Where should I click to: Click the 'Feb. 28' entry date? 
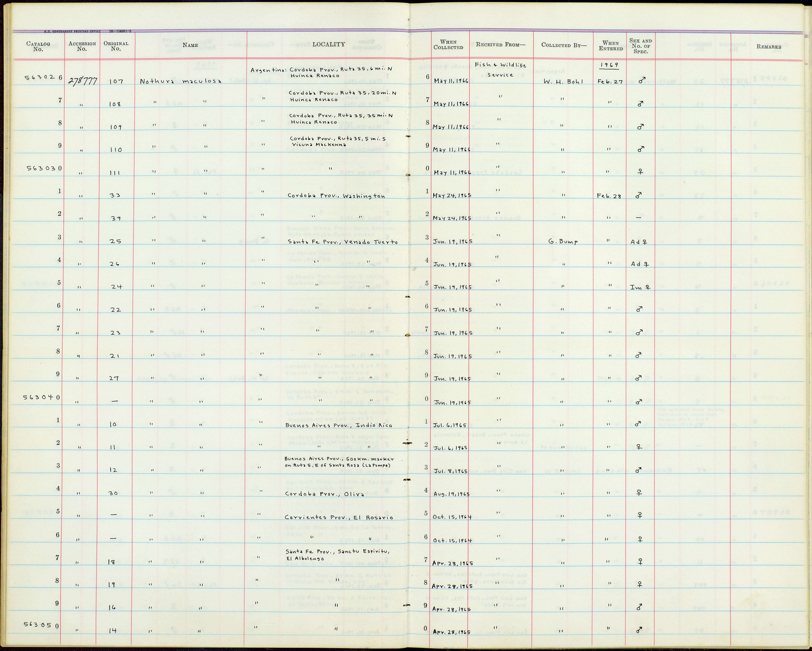click(609, 196)
